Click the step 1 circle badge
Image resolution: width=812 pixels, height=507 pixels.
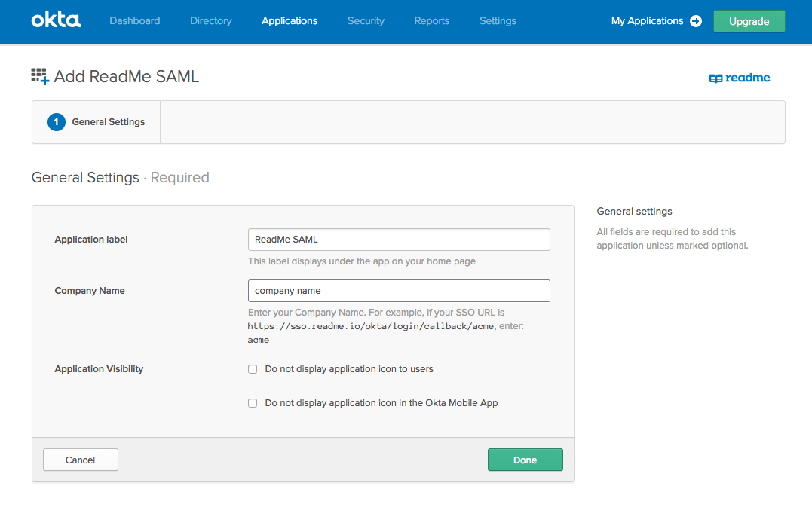point(57,122)
